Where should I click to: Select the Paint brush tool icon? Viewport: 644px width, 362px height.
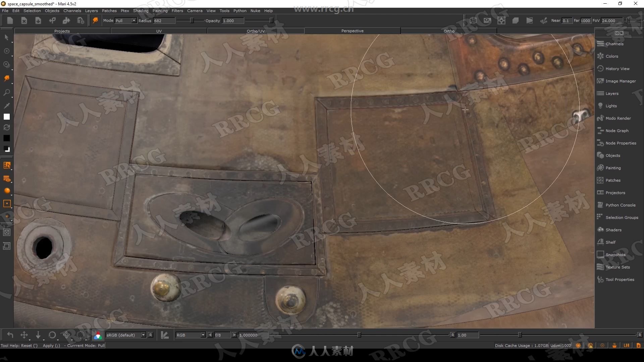pyautogui.click(x=6, y=78)
